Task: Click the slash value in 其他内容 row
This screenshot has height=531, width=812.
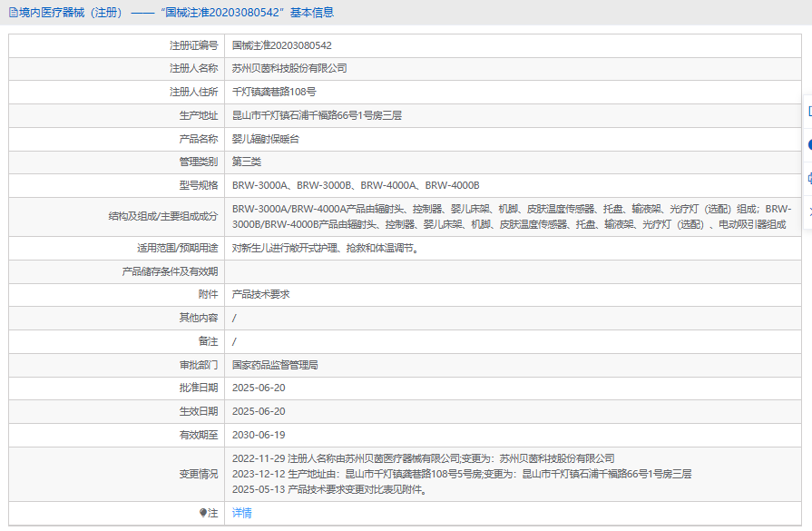Action: [x=234, y=318]
